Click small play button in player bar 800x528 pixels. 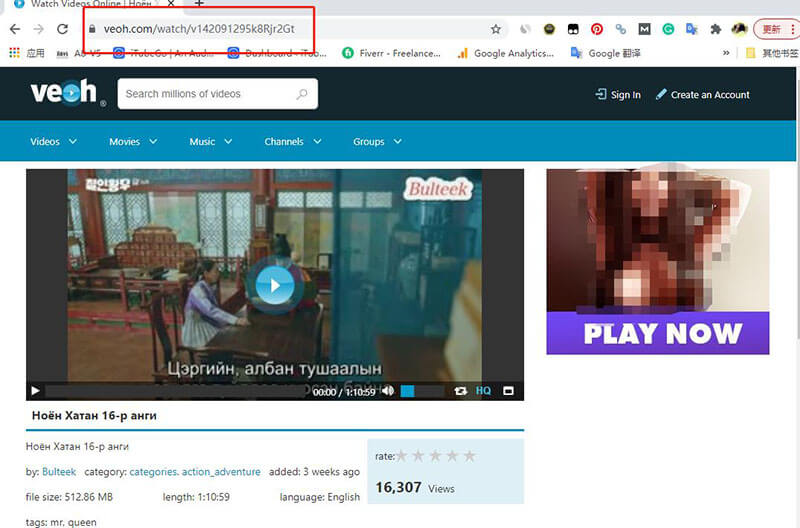(x=35, y=391)
